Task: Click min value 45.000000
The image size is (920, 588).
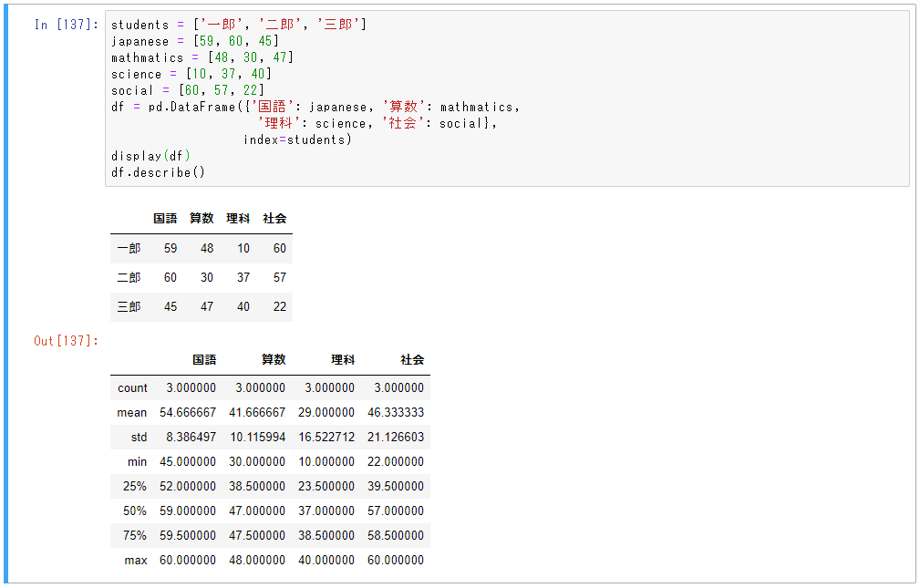Action: coord(188,462)
